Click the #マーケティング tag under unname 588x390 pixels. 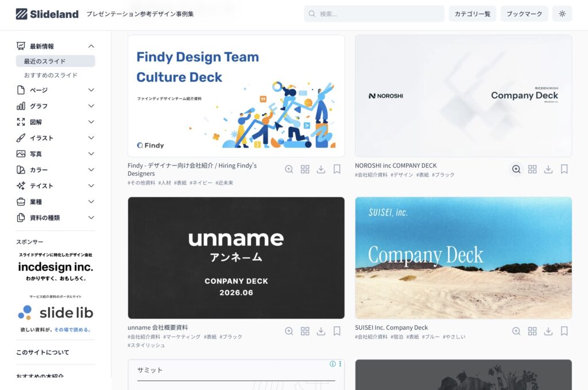point(182,337)
